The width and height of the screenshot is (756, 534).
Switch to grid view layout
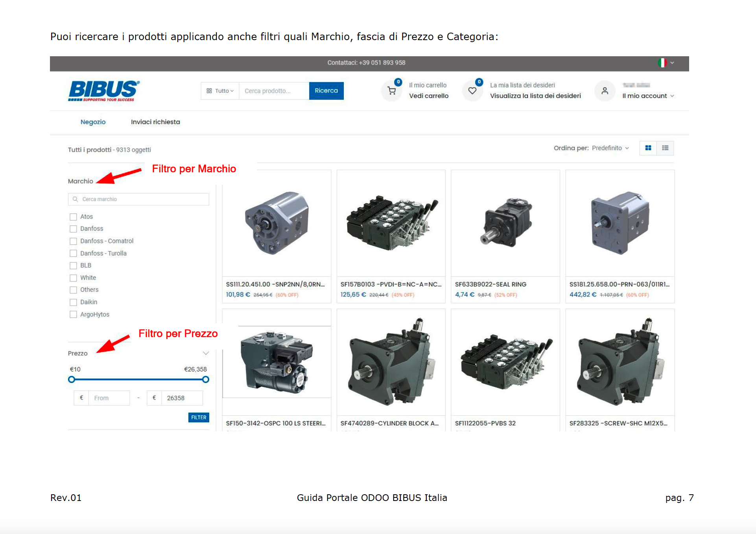648,148
